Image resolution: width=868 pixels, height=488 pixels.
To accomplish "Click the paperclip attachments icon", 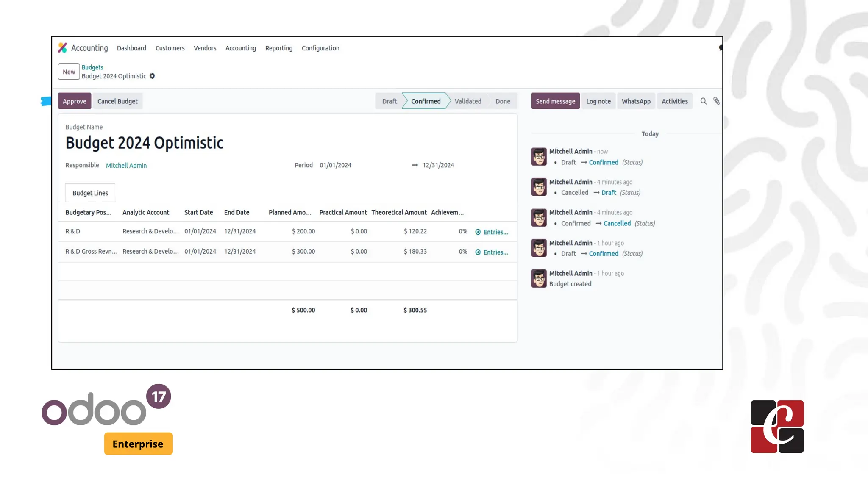I will pyautogui.click(x=716, y=101).
